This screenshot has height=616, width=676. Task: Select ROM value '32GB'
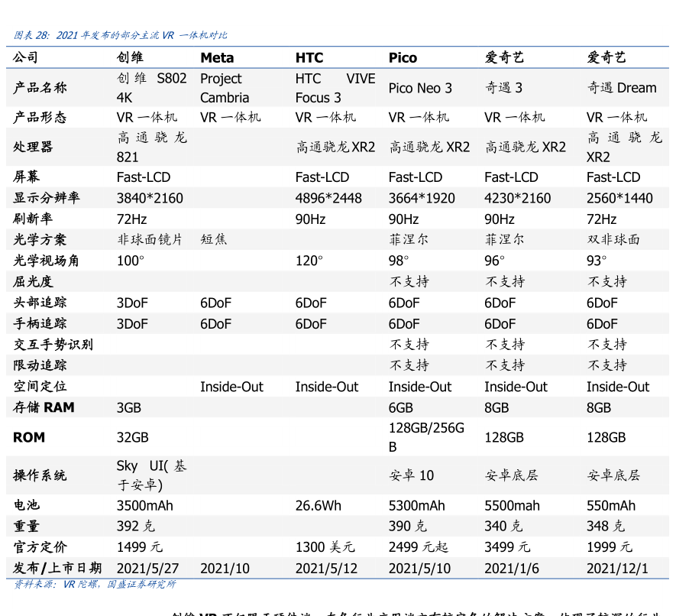132,437
